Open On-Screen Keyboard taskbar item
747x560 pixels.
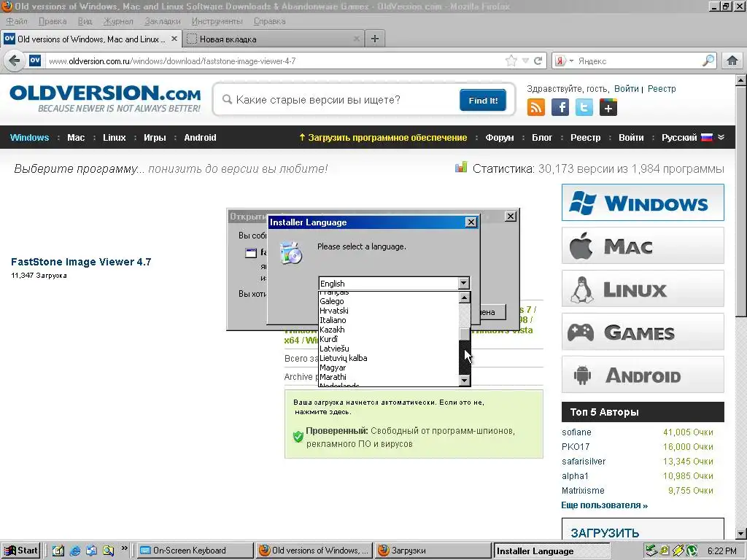[196, 551]
